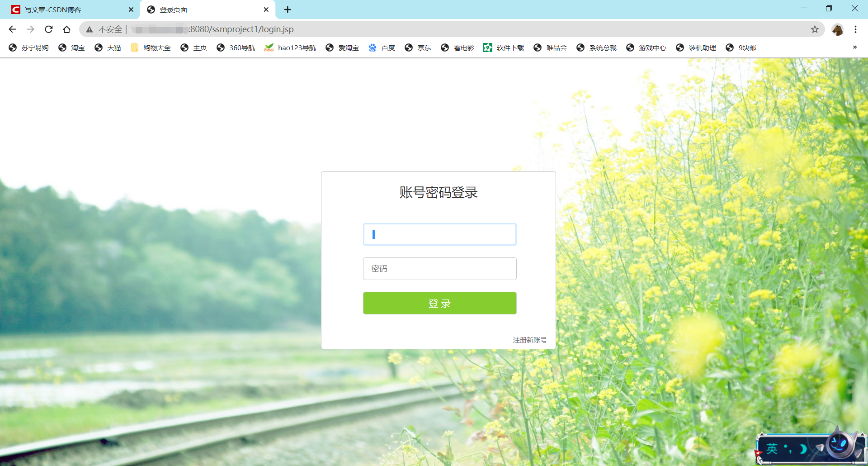Select the 登录页面 tab
The width and height of the screenshot is (868, 466).
click(199, 9)
